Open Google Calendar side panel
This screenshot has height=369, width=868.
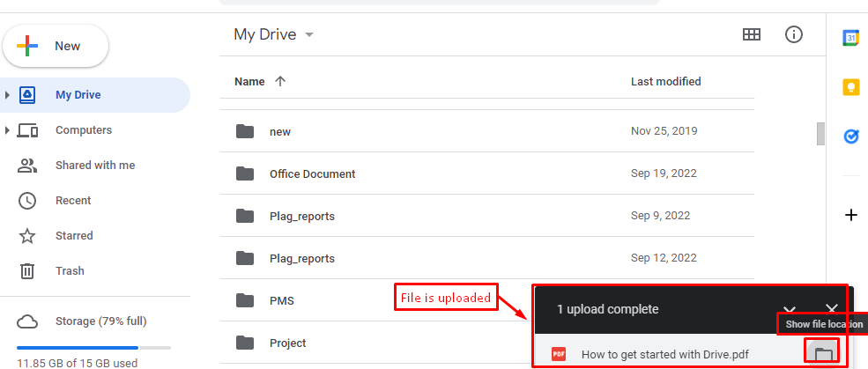tap(850, 38)
